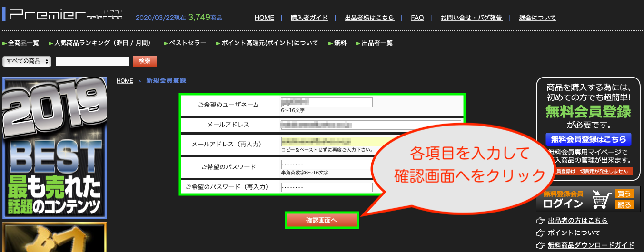
Task: Open the ベストセラー link
Action: (188, 43)
